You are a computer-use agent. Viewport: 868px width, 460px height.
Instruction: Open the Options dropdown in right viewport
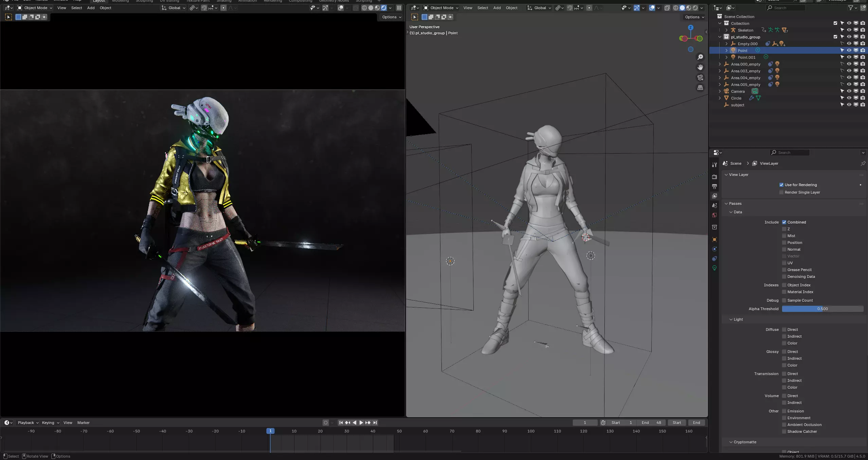pos(694,17)
